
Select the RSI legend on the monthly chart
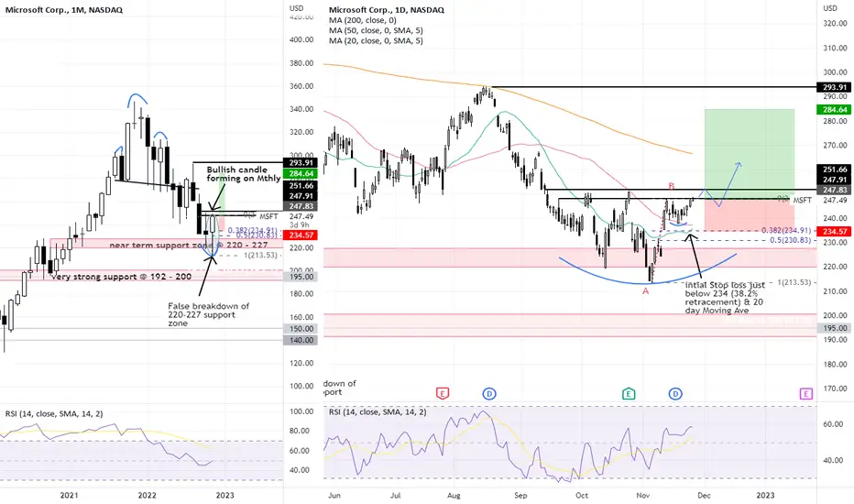(54, 414)
